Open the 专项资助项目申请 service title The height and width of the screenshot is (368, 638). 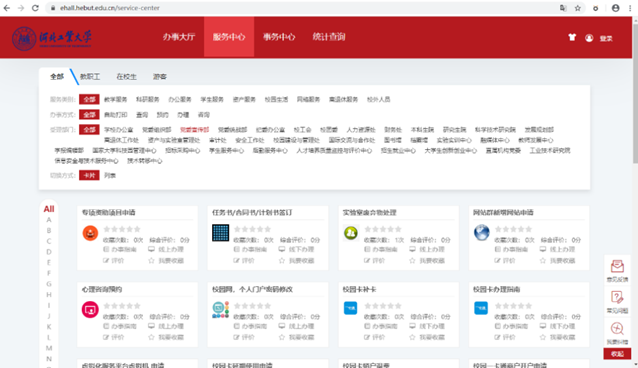click(109, 212)
